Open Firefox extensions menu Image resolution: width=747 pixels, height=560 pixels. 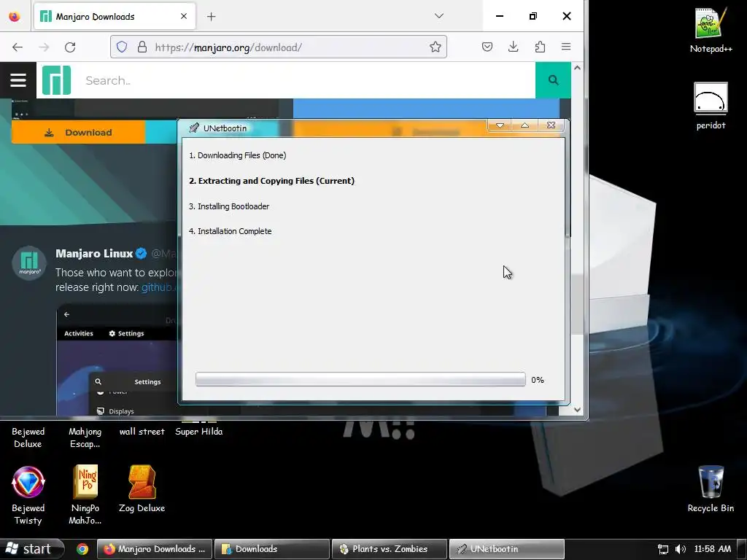[540, 47]
